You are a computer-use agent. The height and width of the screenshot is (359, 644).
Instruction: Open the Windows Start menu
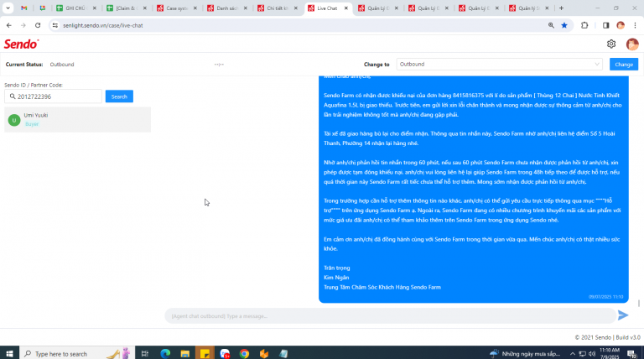(9, 353)
